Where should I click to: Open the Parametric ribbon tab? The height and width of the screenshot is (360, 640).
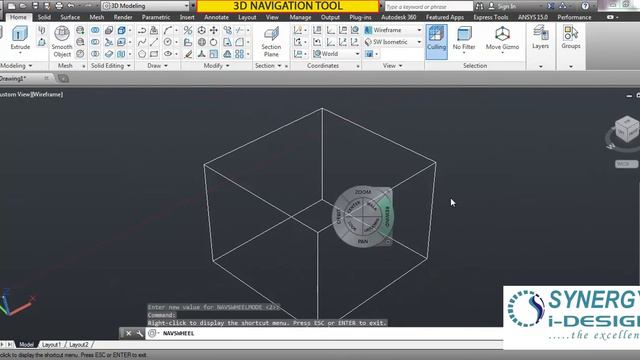(156, 17)
